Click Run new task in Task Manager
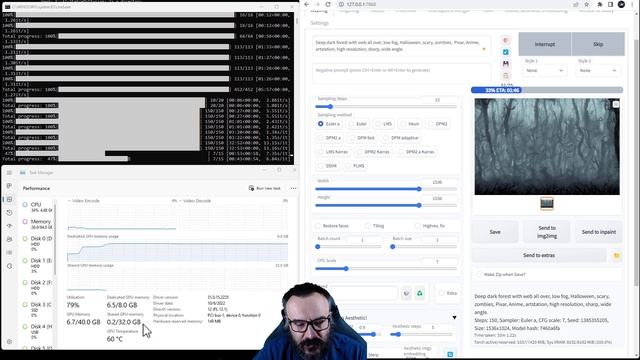 point(264,188)
